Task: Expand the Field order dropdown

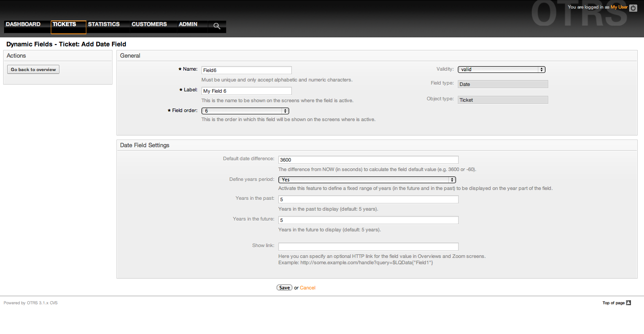Action: [245, 111]
